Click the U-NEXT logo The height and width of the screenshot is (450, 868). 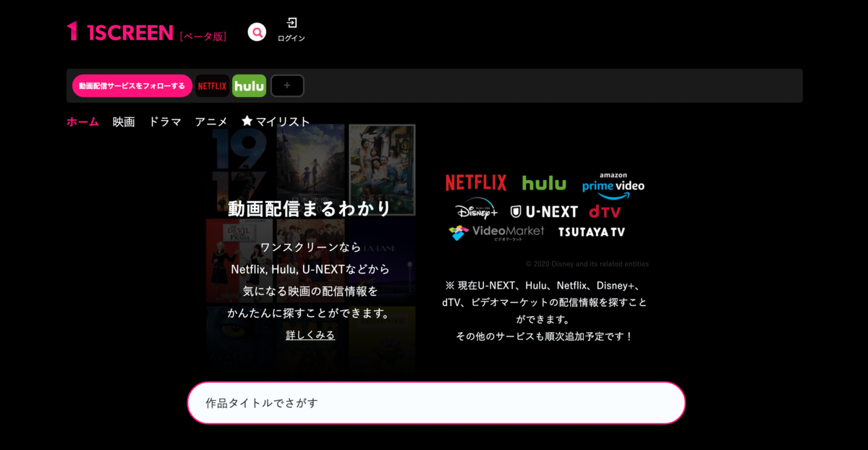pyautogui.click(x=544, y=211)
